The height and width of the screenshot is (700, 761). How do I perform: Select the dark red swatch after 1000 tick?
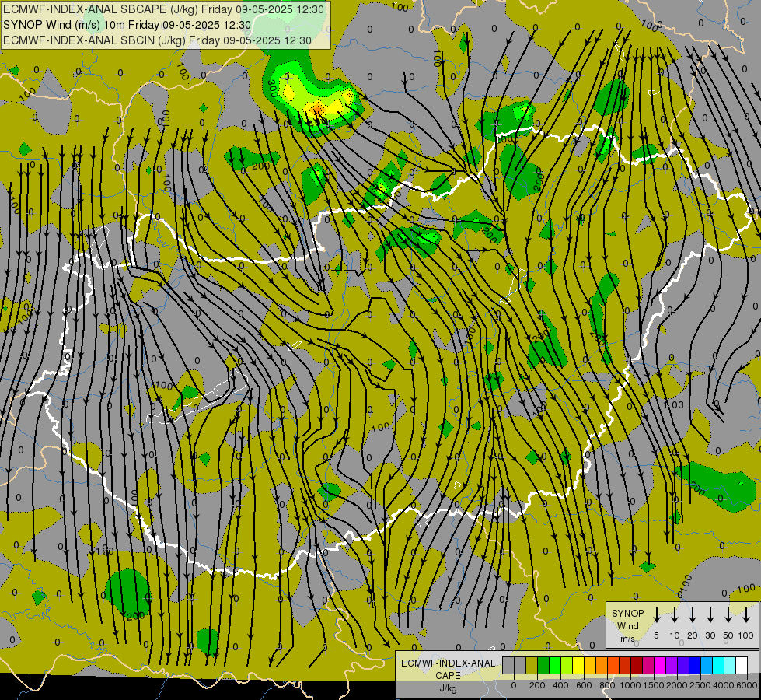(x=637, y=665)
